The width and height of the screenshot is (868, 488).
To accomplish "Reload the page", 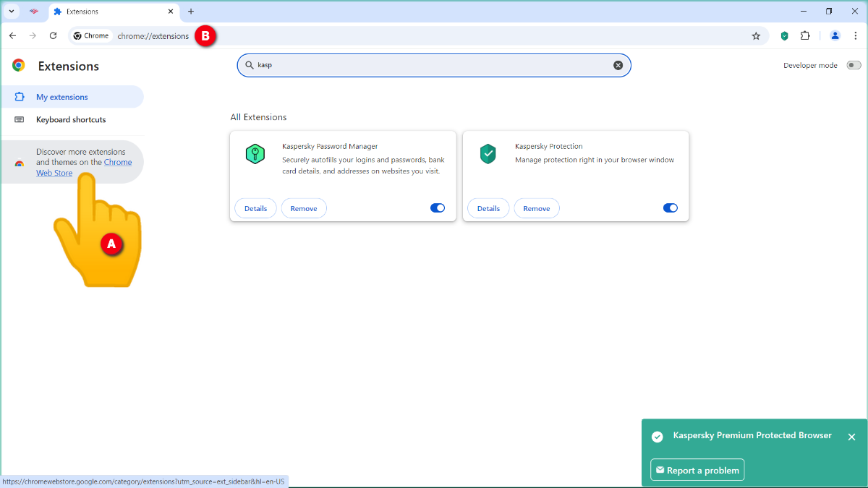I will pos(53,35).
